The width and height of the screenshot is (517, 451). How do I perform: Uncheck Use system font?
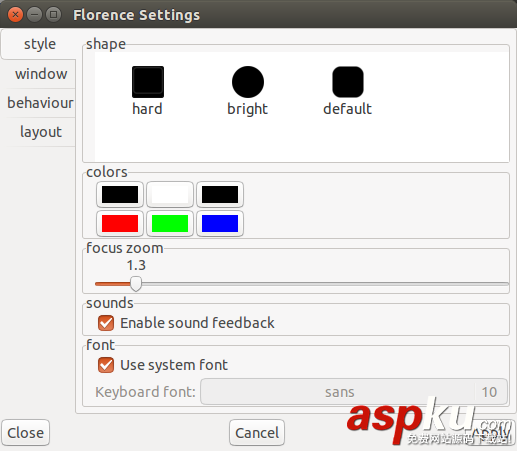(106, 365)
